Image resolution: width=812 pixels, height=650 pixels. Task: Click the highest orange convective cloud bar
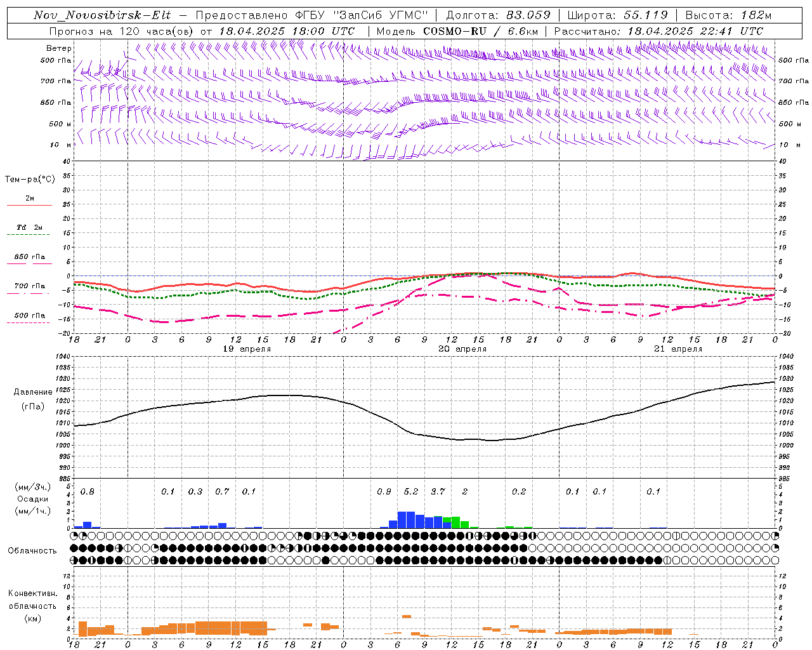click(407, 616)
